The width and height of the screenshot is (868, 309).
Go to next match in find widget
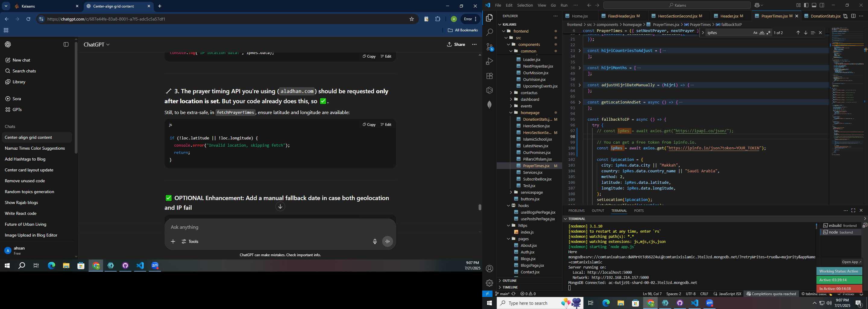tap(806, 33)
